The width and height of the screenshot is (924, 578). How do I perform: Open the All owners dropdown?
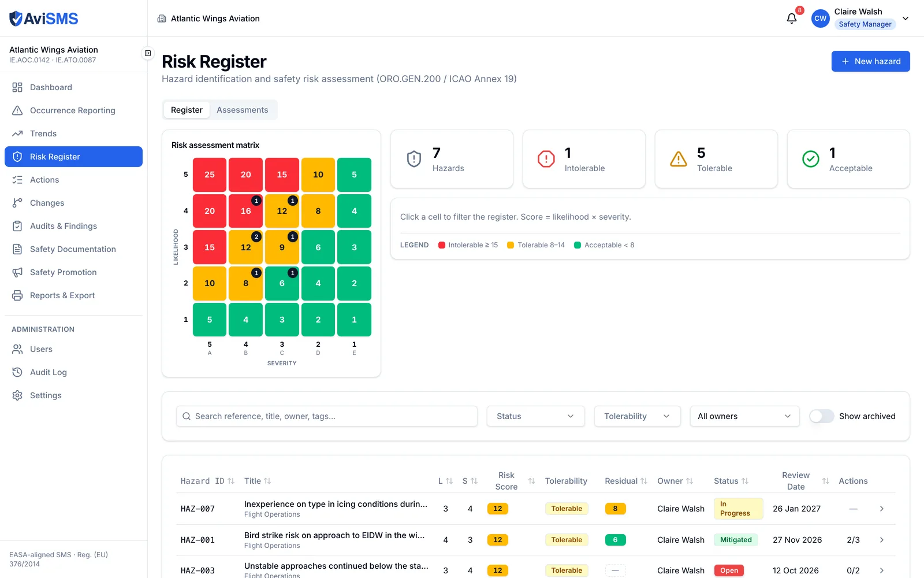point(744,416)
